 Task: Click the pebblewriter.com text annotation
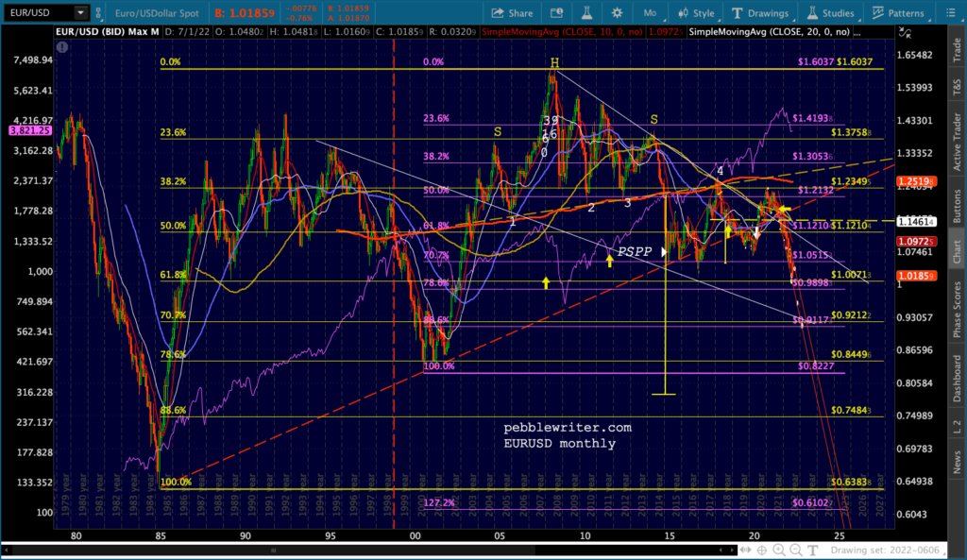click(568, 428)
